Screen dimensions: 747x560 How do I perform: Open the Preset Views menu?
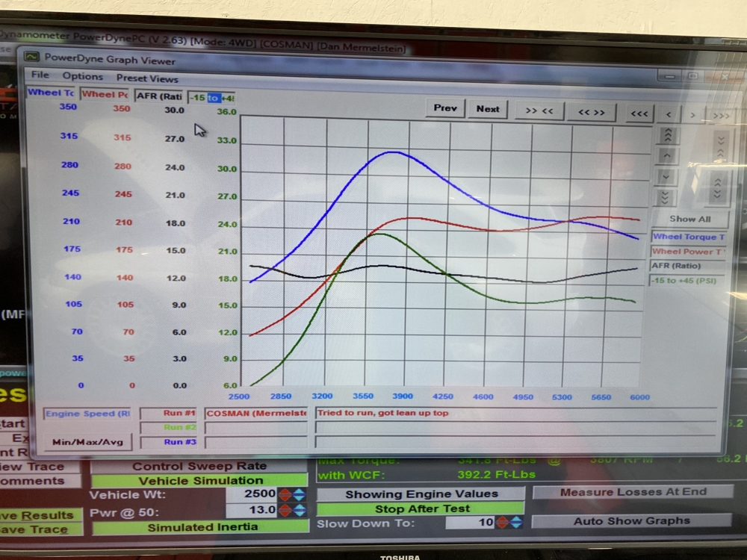click(147, 78)
